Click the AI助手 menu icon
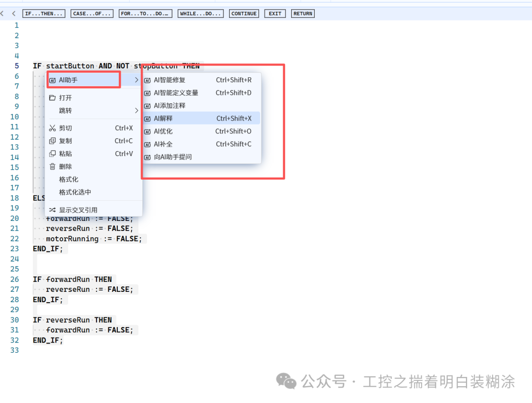This screenshot has height=403, width=532. 52,80
